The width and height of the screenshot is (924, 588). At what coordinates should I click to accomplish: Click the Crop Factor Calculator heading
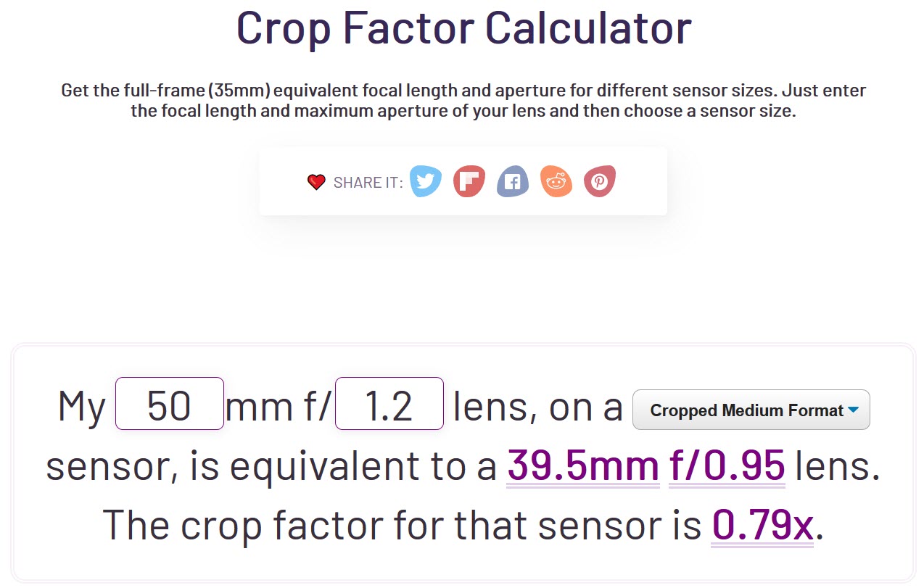tap(463, 28)
